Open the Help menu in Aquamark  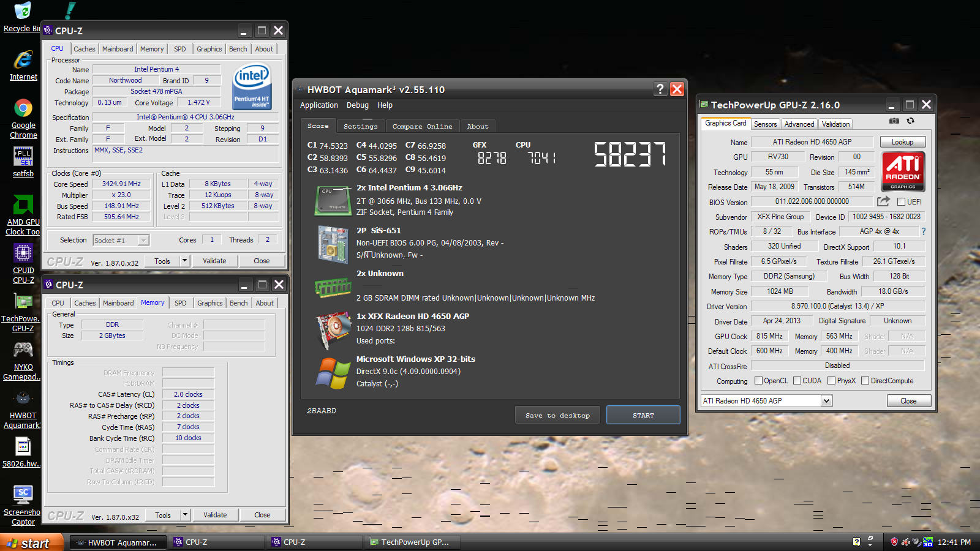point(385,105)
